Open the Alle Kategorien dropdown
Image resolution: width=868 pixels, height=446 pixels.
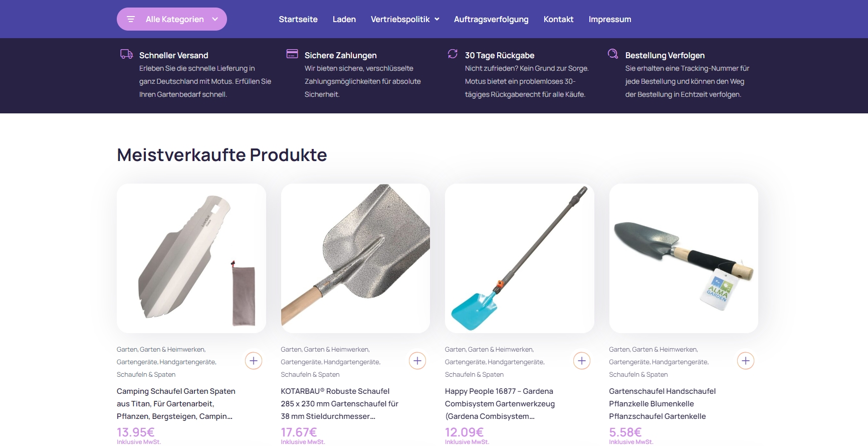click(172, 19)
